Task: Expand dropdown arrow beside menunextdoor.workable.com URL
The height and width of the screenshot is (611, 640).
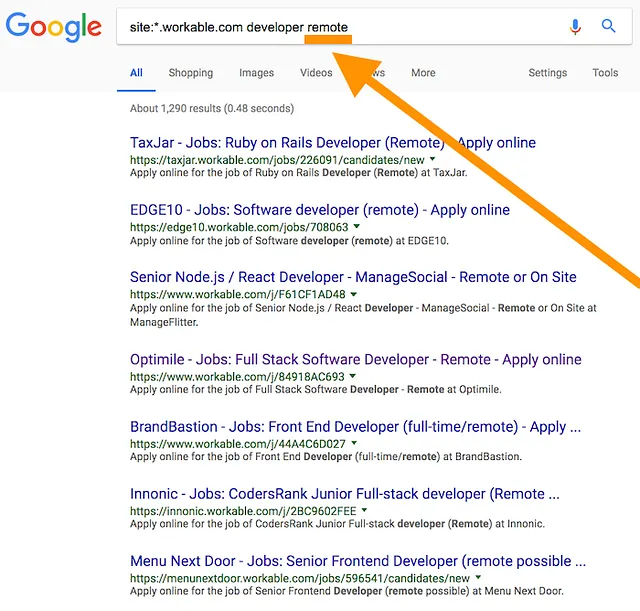Action: 478,578
